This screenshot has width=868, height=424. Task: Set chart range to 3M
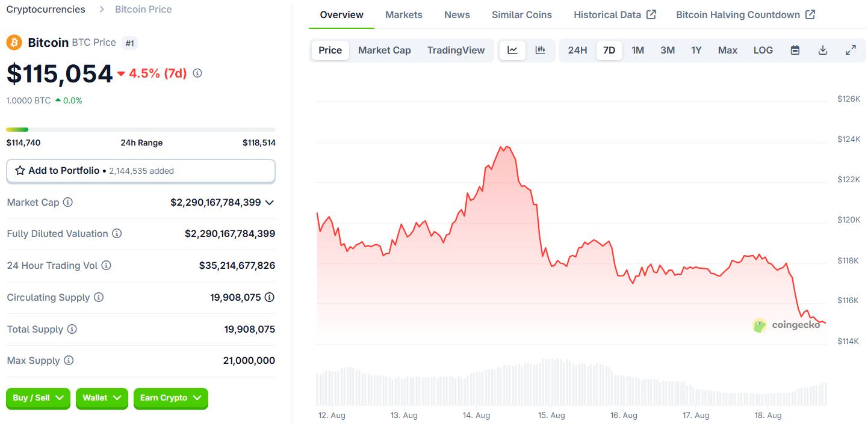click(668, 50)
